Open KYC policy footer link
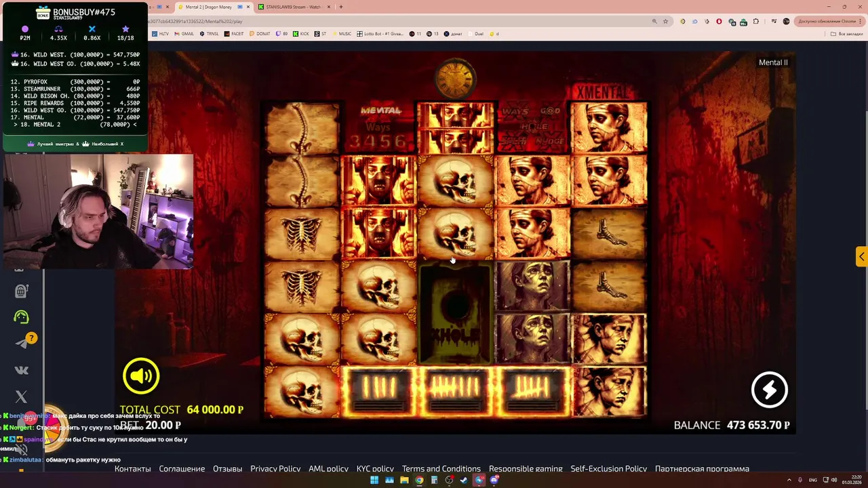Image resolution: width=868 pixels, height=488 pixels. coord(375,468)
